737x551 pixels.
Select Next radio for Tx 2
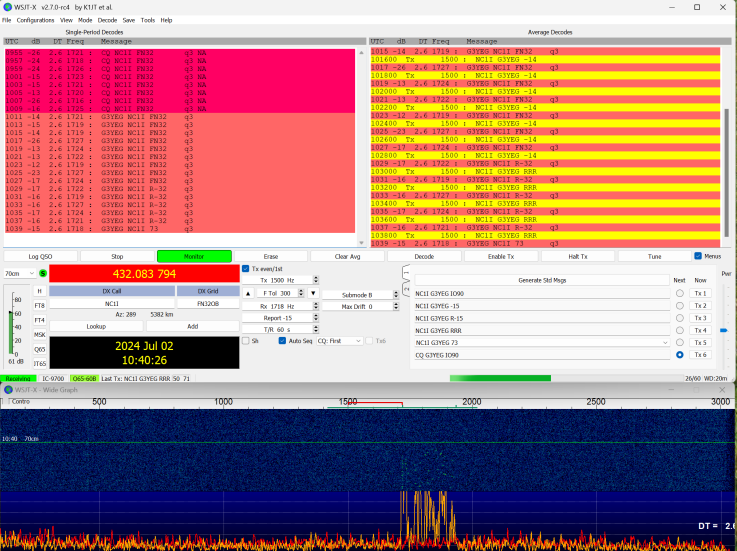tap(680, 306)
